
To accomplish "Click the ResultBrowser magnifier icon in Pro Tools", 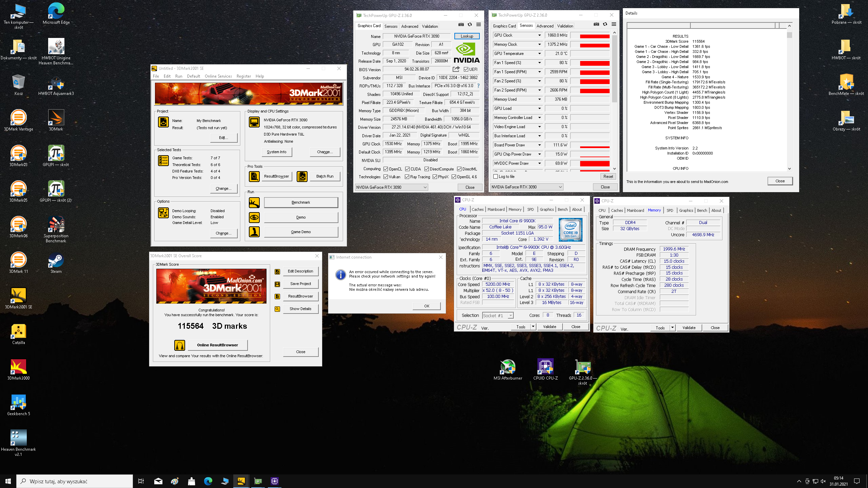I will click(x=254, y=176).
